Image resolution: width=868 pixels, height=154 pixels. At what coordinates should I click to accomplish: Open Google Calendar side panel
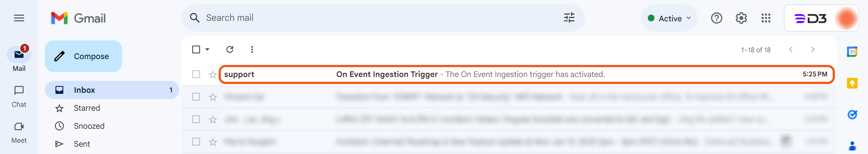point(852,52)
